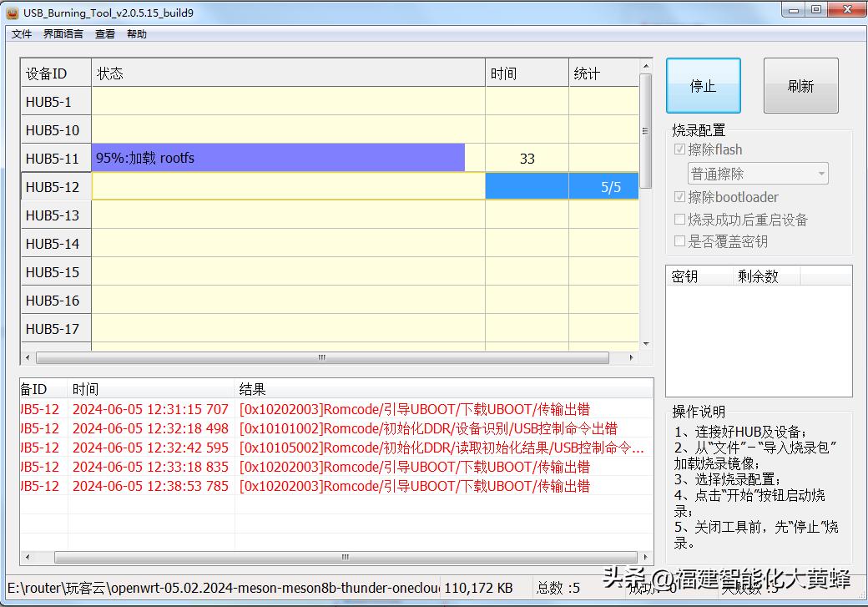
Task: Toggle the 擦除bootloader checkbox
Action: click(680, 197)
